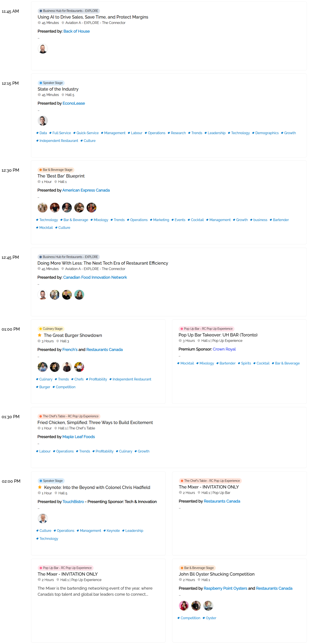Visit the Raspberry Point Oysters link
Viewport: 311px width, 644px height.
tap(225, 588)
